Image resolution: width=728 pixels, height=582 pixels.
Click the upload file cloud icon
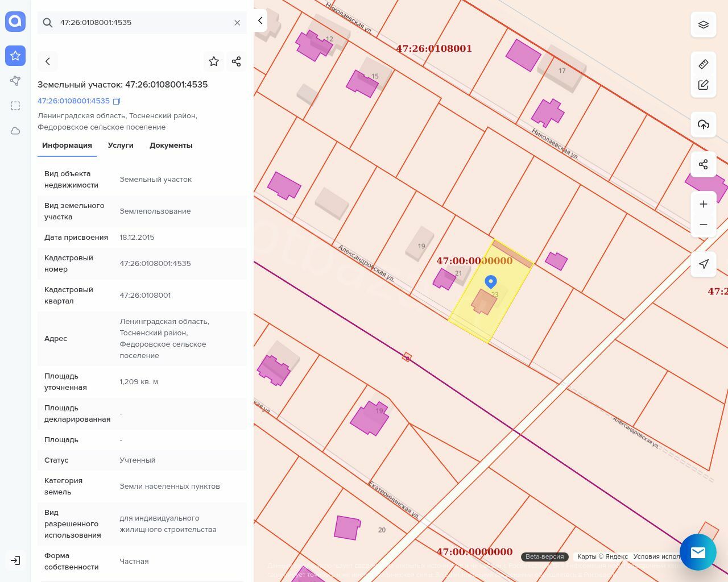[x=704, y=124]
